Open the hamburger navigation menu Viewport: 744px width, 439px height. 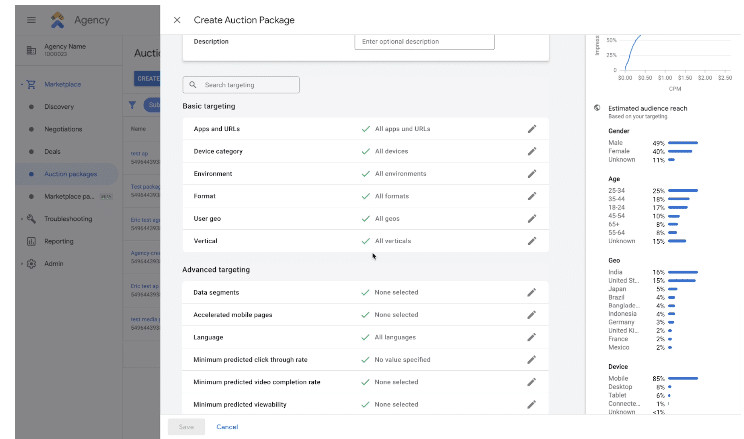point(31,20)
